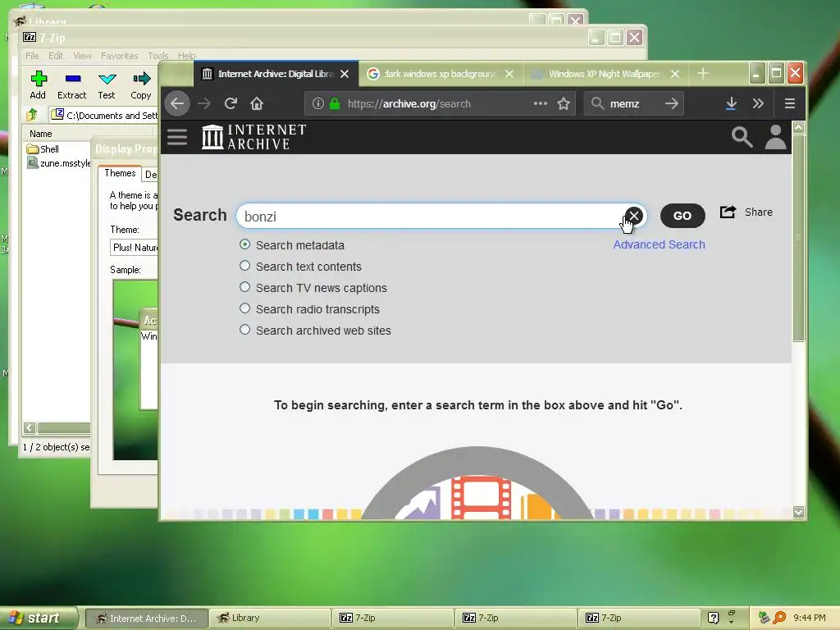
Task: Open 7-Zip View menu
Action: click(82, 56)
